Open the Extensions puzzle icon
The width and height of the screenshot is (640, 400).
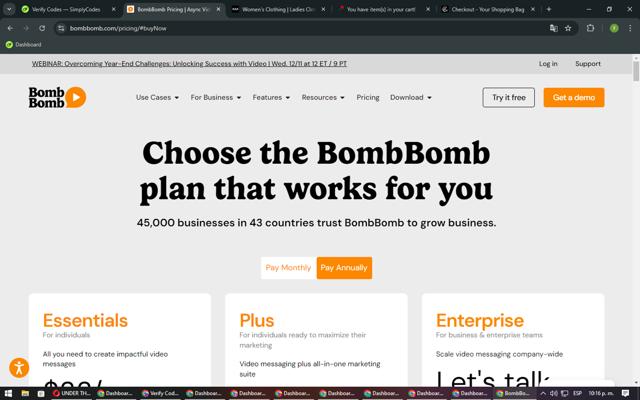590,28
